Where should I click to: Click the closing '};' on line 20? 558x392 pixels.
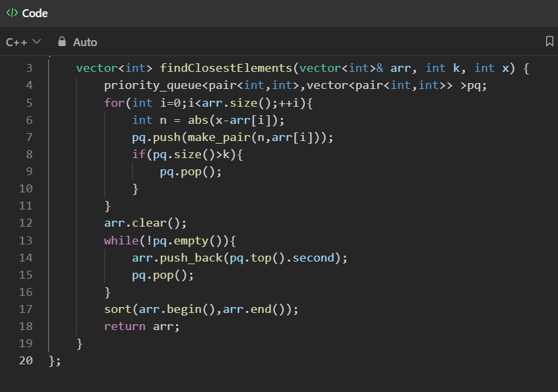coord(55,361)
